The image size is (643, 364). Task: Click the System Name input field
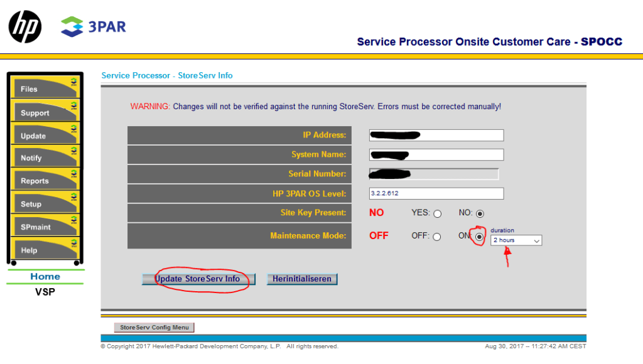436,154
